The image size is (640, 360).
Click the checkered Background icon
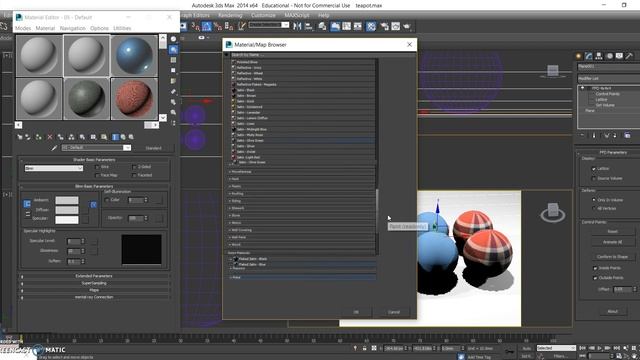coord(173,60)
